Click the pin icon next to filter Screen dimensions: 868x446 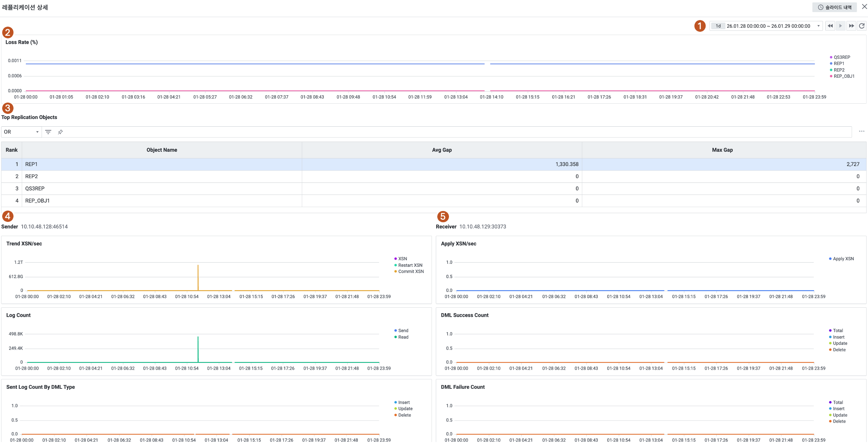coord(61,132)
